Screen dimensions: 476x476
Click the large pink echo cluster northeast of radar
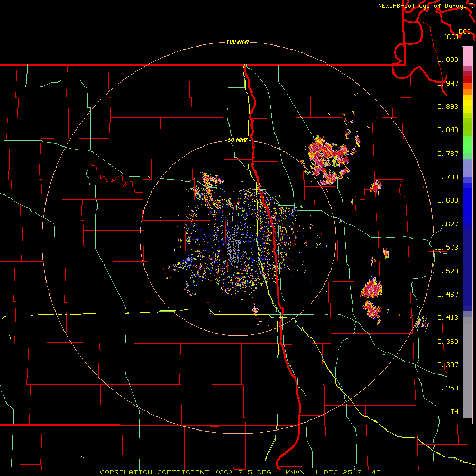click(x=328, y=159)
